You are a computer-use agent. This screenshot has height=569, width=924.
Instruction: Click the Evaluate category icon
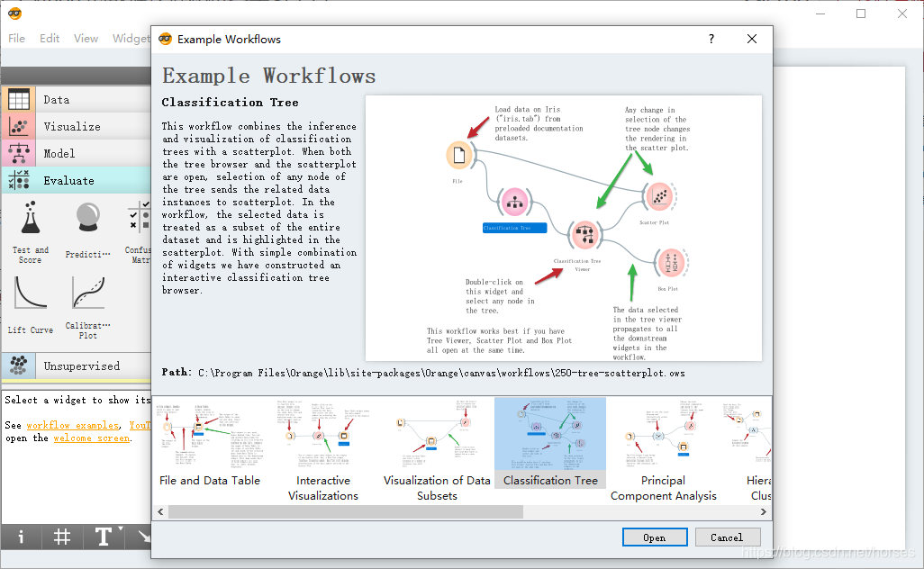[x=19, y=180]
